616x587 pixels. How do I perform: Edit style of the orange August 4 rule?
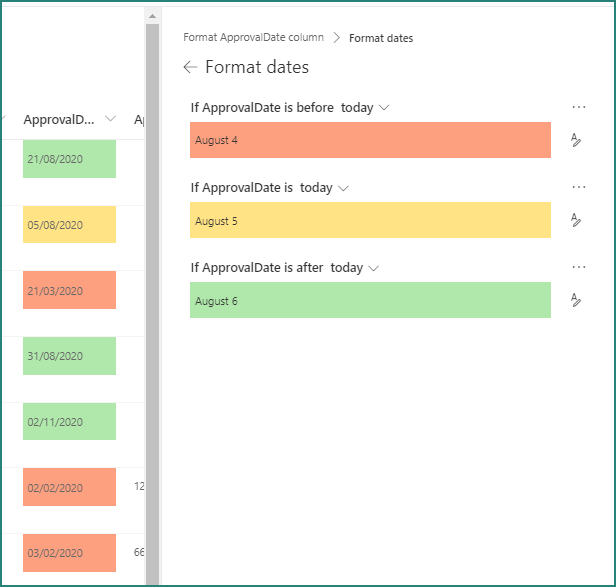[576, 140]
